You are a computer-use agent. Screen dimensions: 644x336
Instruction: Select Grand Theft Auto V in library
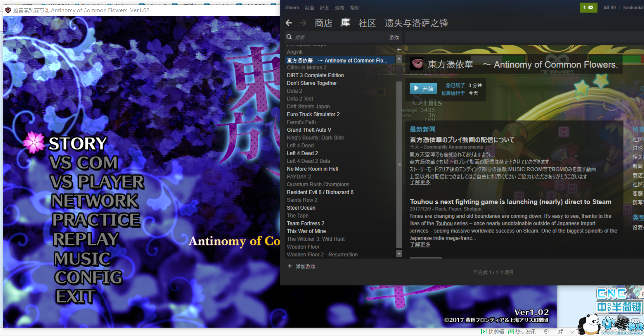(309, 130)
